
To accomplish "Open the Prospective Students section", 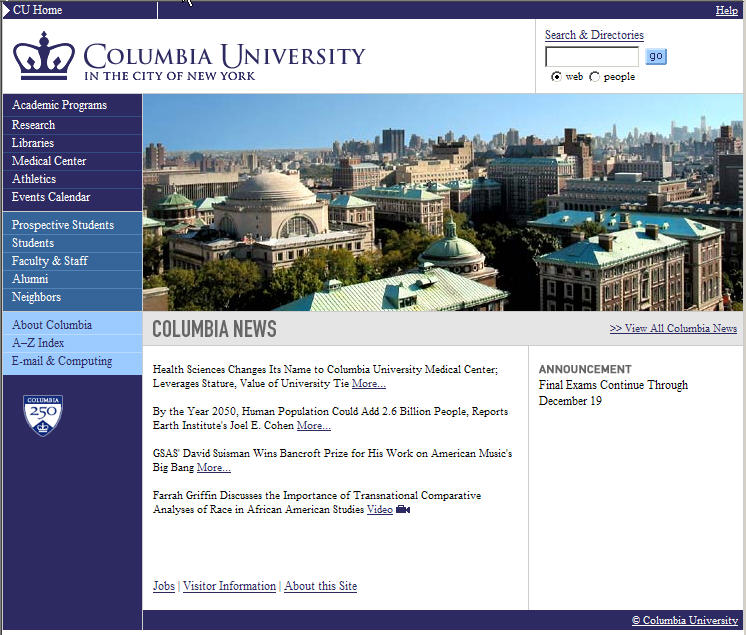I will pos(63,225).
